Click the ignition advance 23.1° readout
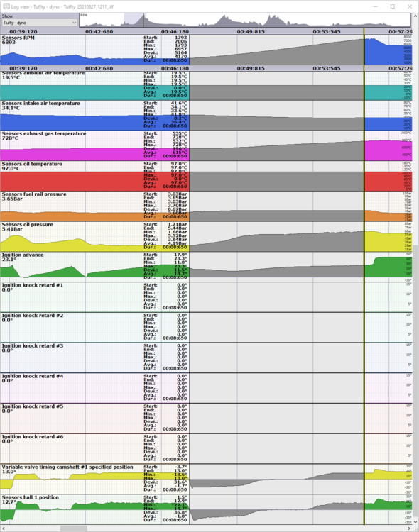This screenshot has height=532, width=419. coord(9,259)
